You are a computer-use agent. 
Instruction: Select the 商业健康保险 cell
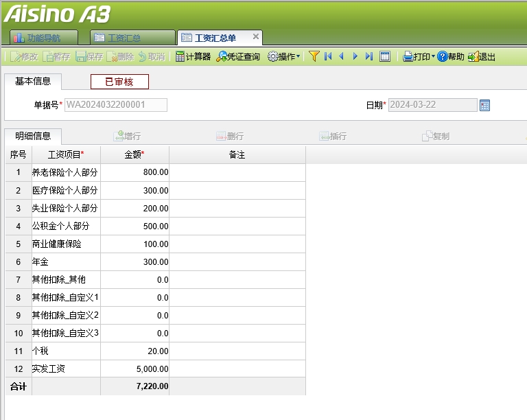tap(66, 244)
